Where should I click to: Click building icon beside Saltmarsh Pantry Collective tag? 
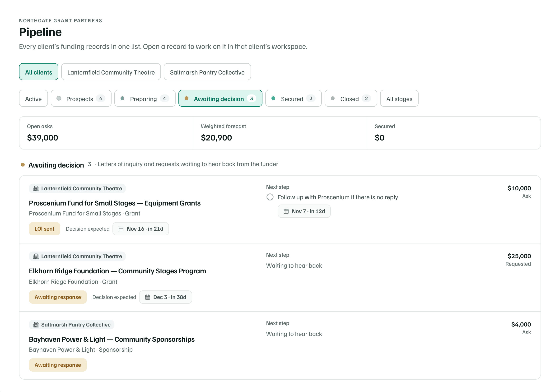pyautogui.click(x=36, y=325)
